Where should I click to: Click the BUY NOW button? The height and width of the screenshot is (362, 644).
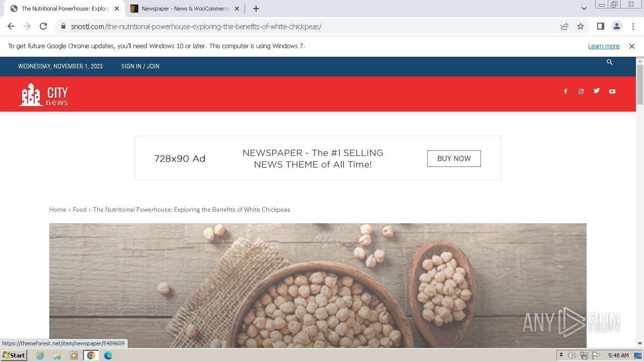pos(454,158)
